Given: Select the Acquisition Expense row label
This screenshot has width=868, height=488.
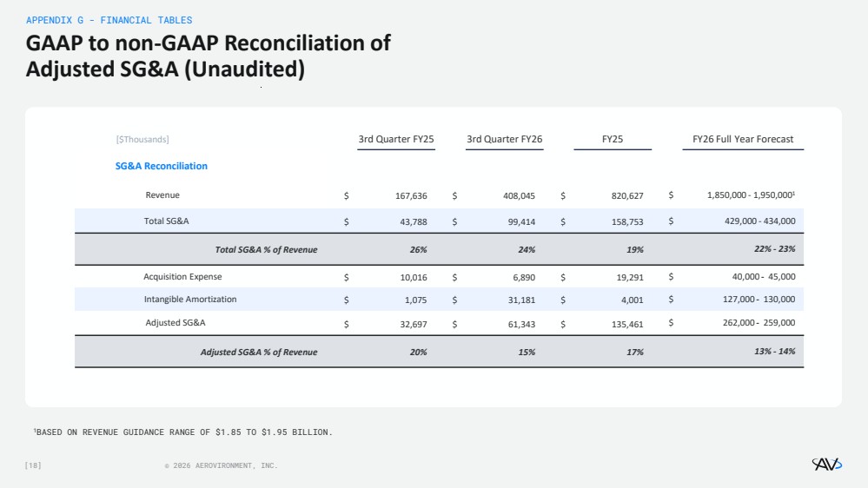Looking at the screenshot, I should (182, 277).
